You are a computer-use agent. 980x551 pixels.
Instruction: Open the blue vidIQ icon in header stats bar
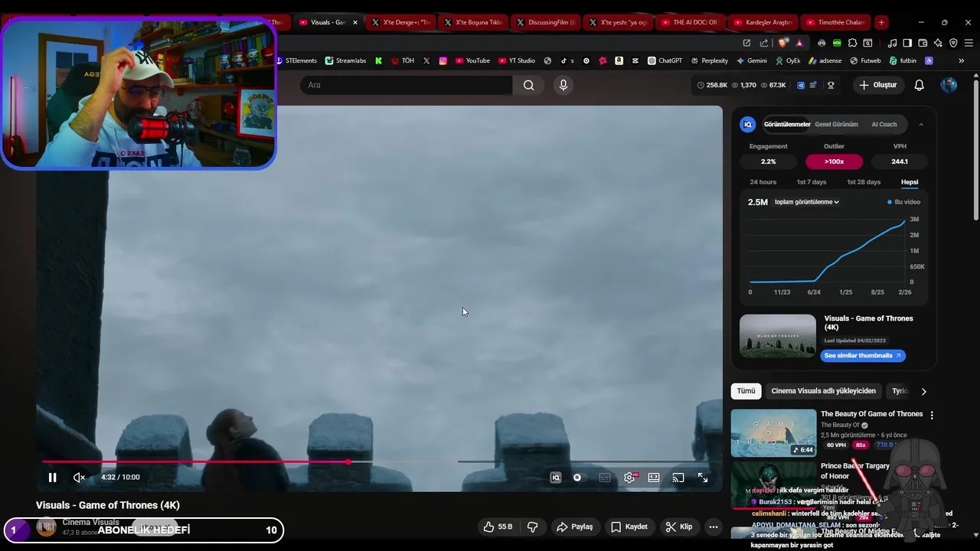801,85
